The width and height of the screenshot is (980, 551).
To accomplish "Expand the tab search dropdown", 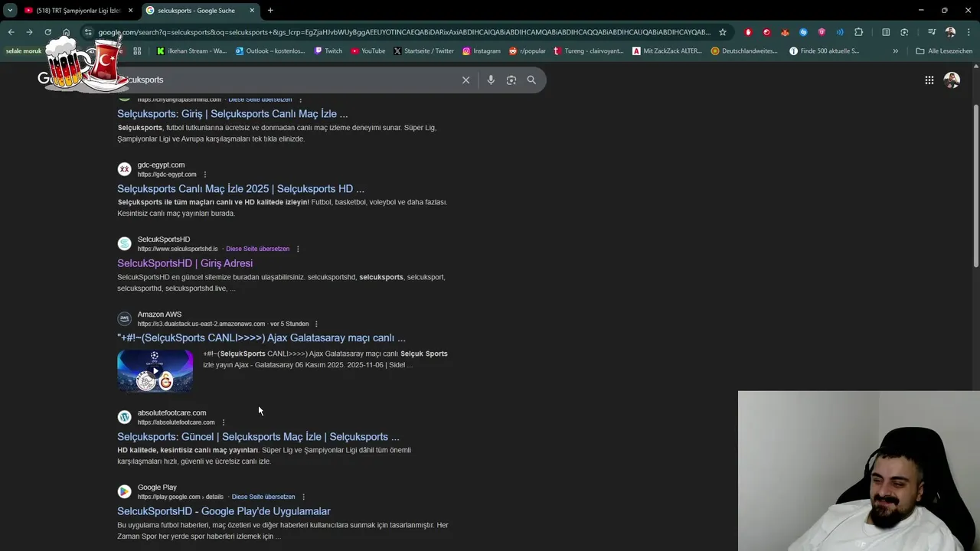I will (x=10, y=10).
